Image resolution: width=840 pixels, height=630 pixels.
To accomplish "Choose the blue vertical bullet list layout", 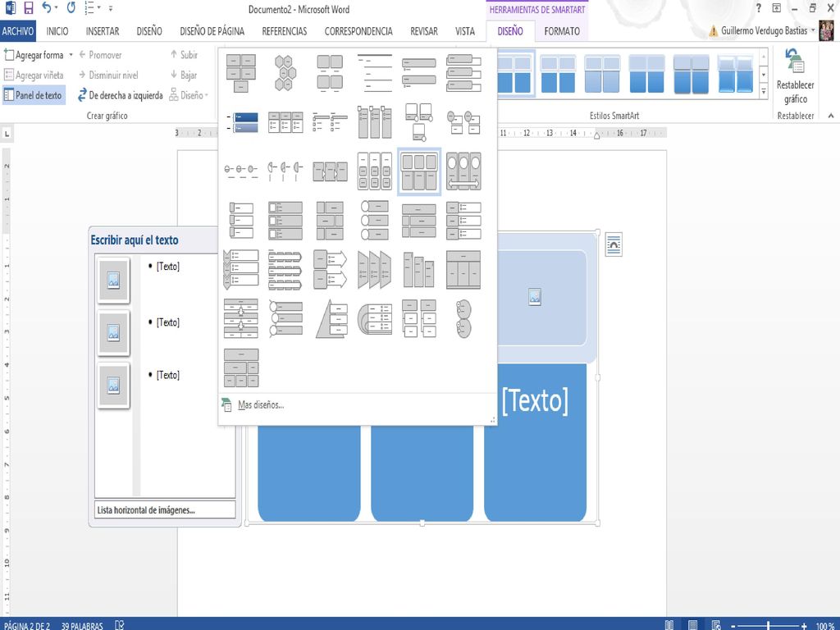I will 240,122.
